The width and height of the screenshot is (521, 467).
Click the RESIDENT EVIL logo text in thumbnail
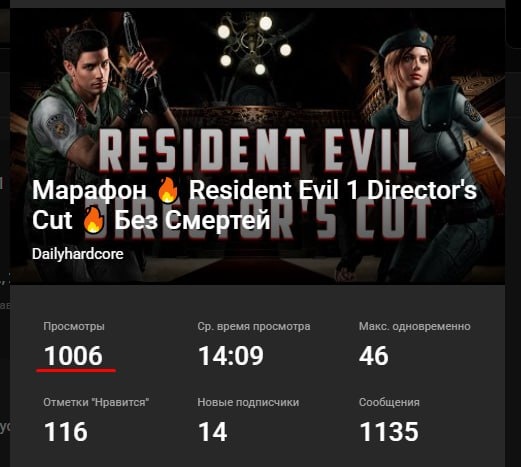(257, 151)
